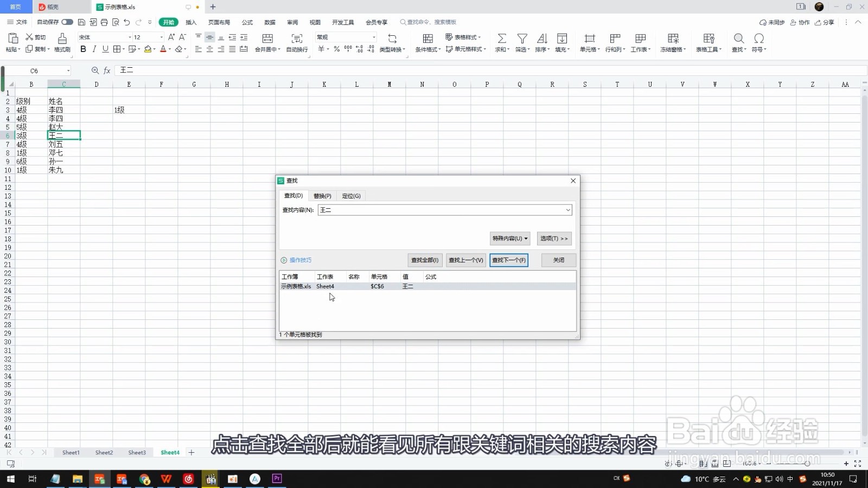The height and width of the screenshot is (488, 868).
Task: Toggle the AutoSave (自动保存) switch
Action: tap(67, 22)
